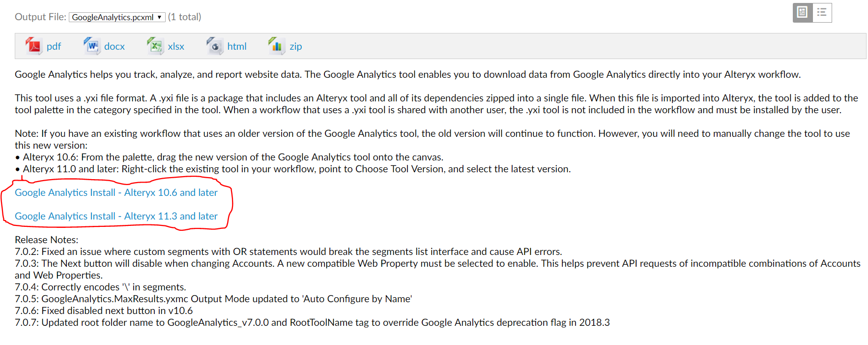Click the "Release Notes:" heading text
Image resolution: width=868 pixels, height=345 pixels.
tap(47, 240)
